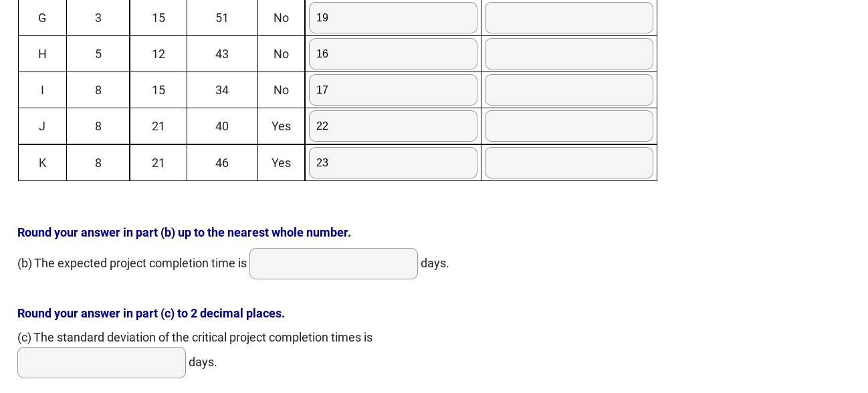Click the answer box for expected completion time
This screenshot has height=393, width=868.
tap(333, 263)
